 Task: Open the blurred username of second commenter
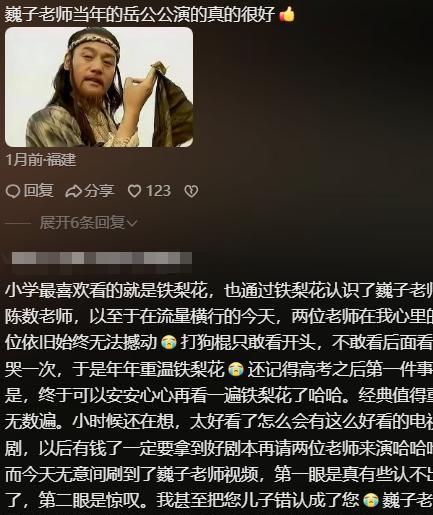[102, 258]
